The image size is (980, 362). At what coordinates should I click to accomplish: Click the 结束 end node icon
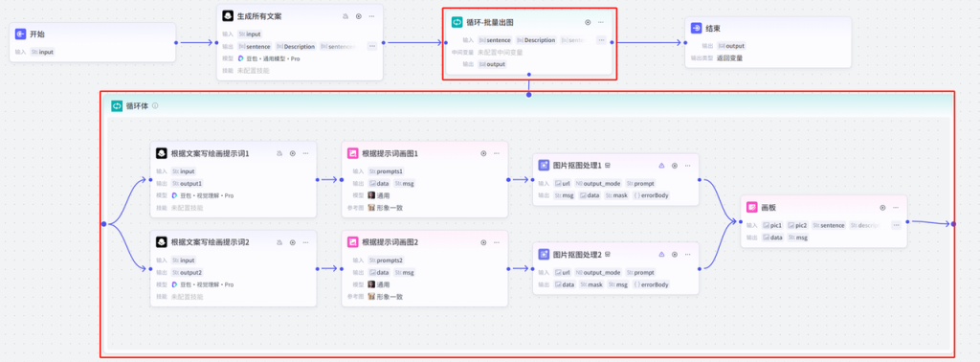(x=697, y=29)
